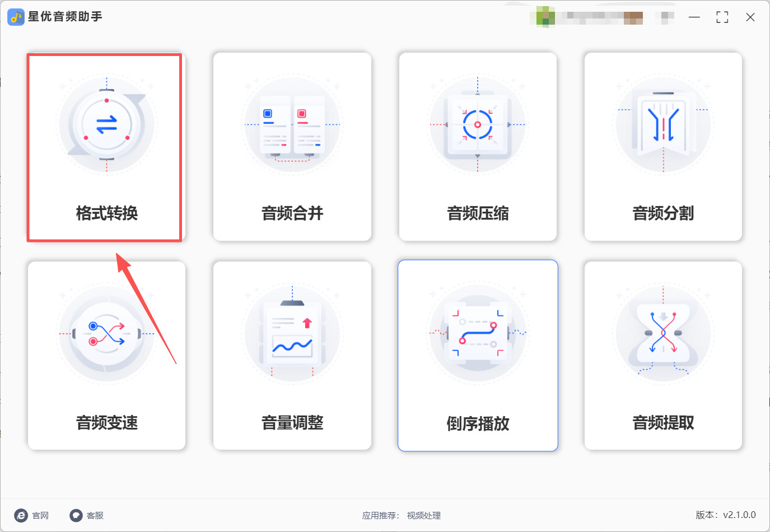Open the 音频变速 speed change icon
The image size is (770, 532).
106,333
